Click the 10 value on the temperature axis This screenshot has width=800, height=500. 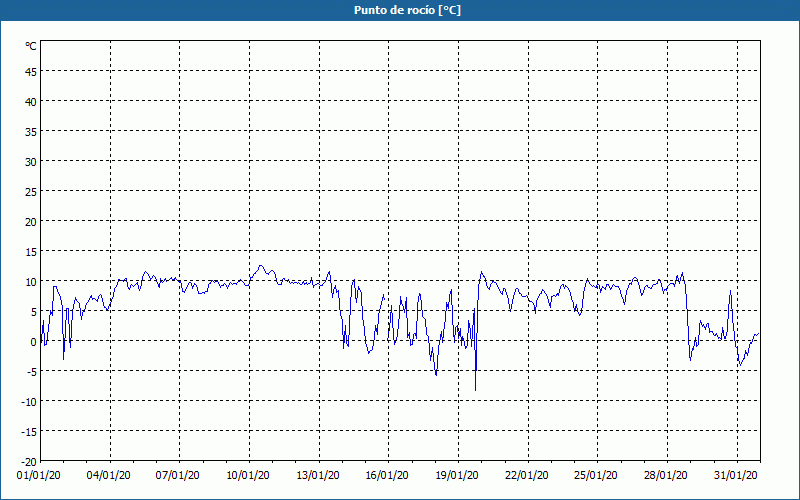[x=31, y=282]
